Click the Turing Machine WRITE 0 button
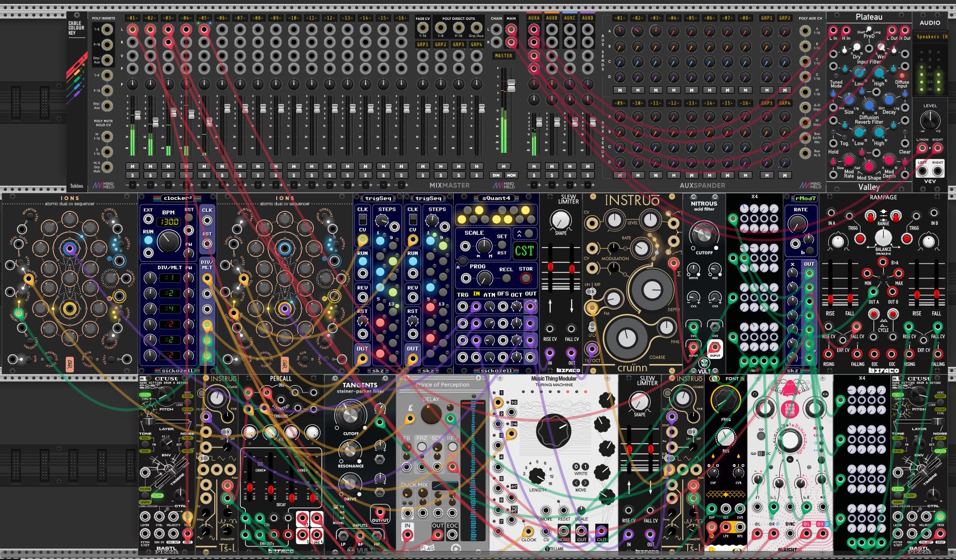 pyautogui.click(x=576, y=466)
